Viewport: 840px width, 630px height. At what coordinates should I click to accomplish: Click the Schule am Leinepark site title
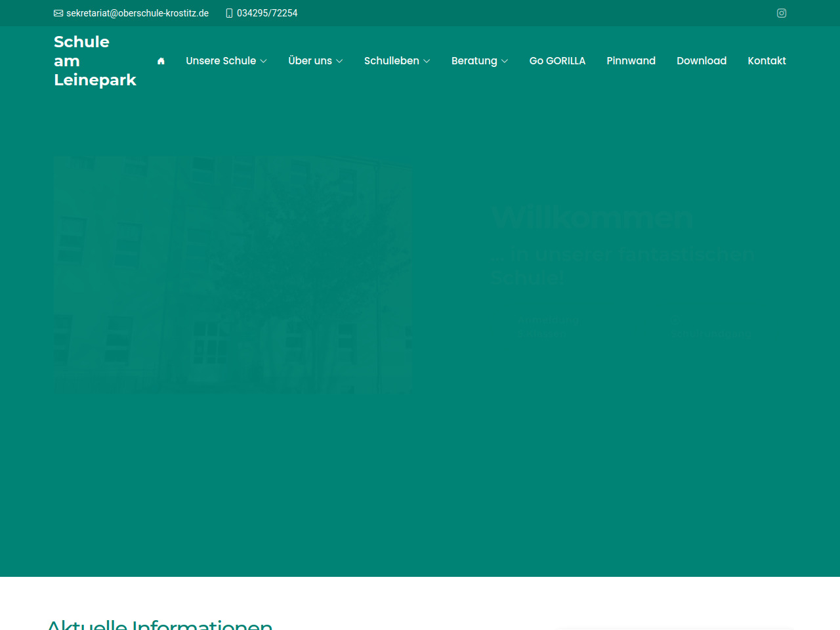(94, 61)
